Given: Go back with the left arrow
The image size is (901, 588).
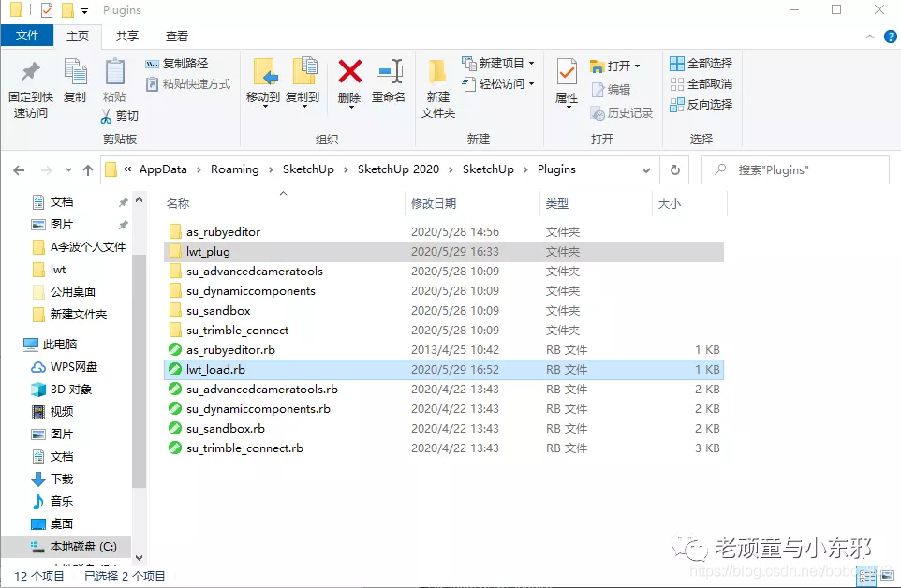Looking at the screenshot, I should [19, 170].
